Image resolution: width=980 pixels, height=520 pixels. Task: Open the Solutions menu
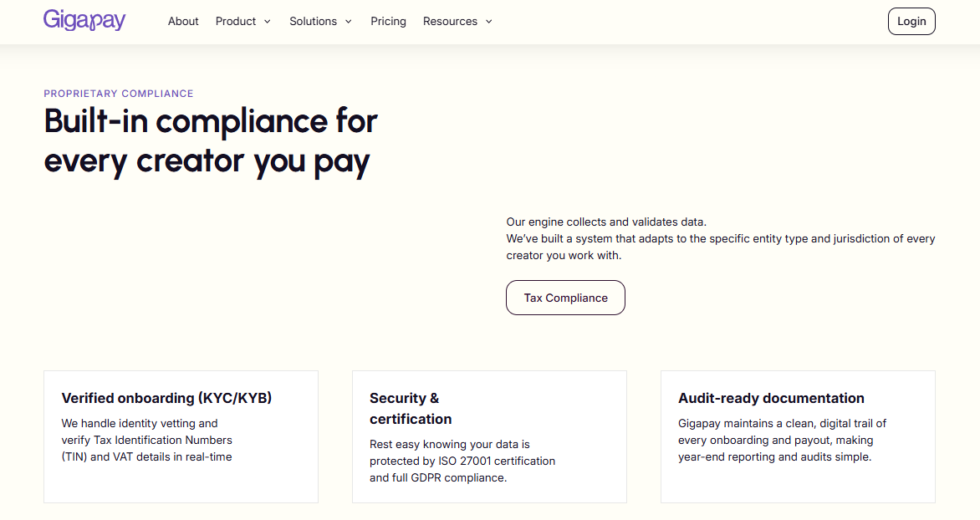click(x=313, y=21)
